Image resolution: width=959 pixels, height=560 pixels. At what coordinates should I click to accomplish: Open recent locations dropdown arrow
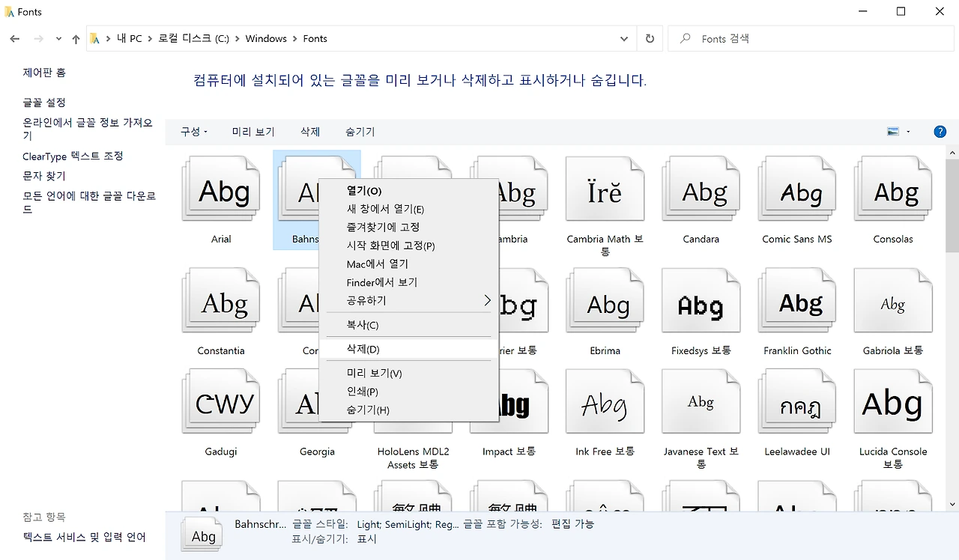(x=57, y=39)
